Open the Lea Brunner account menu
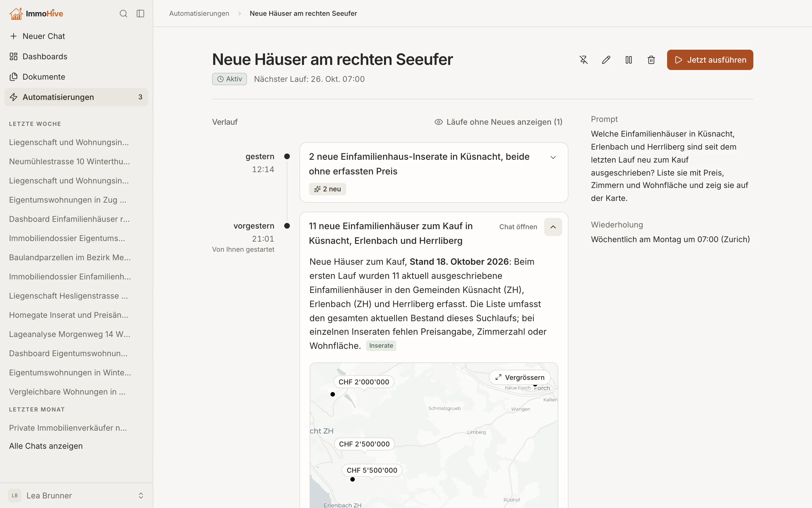Screen dimensions: 812x508 76,496
